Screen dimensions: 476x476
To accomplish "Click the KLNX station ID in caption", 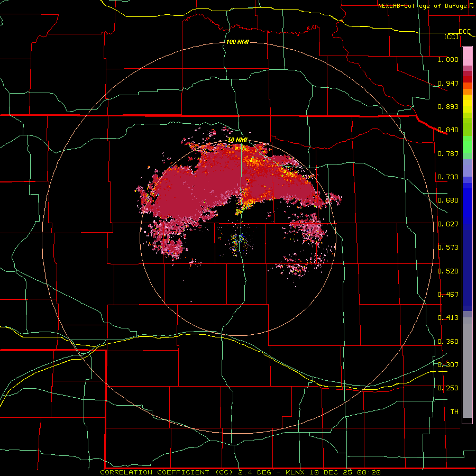I will [x=296, y=472].
